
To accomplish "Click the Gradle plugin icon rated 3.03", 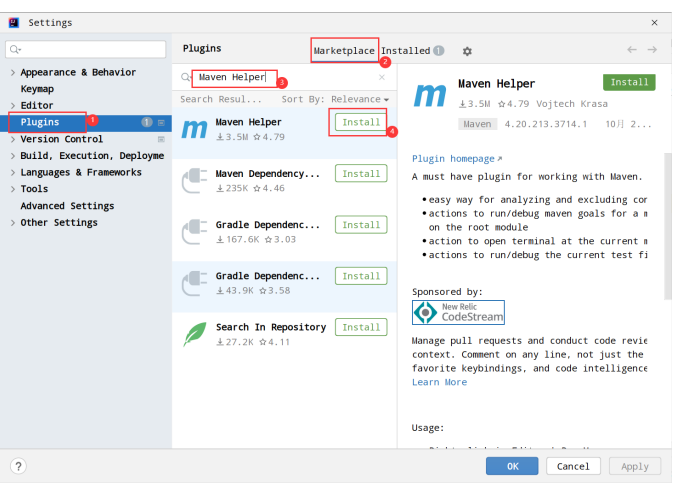I will (194, 232).
